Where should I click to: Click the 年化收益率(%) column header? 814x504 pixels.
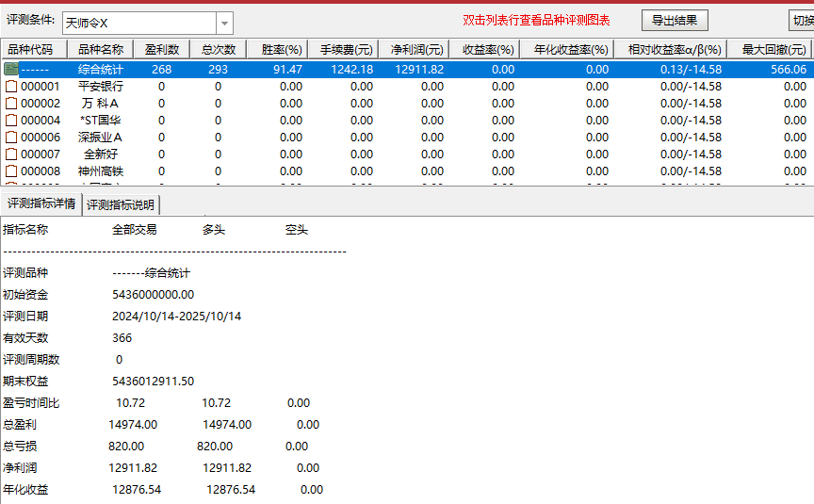pos(571,49)
